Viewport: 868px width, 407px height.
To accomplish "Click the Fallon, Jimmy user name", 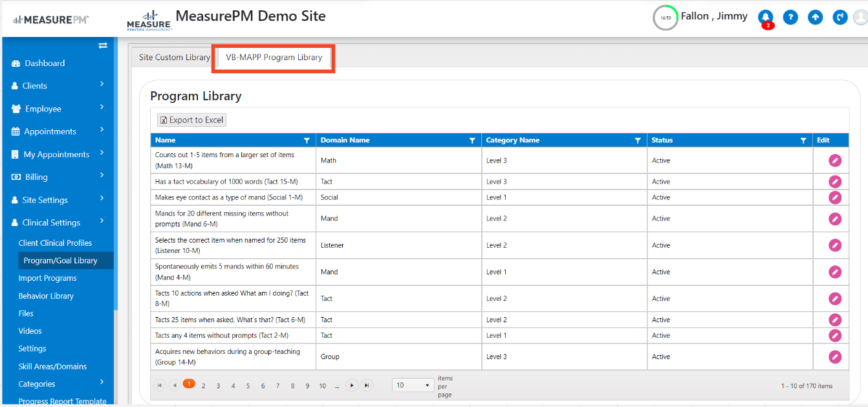I will click(x=714, y=16).
